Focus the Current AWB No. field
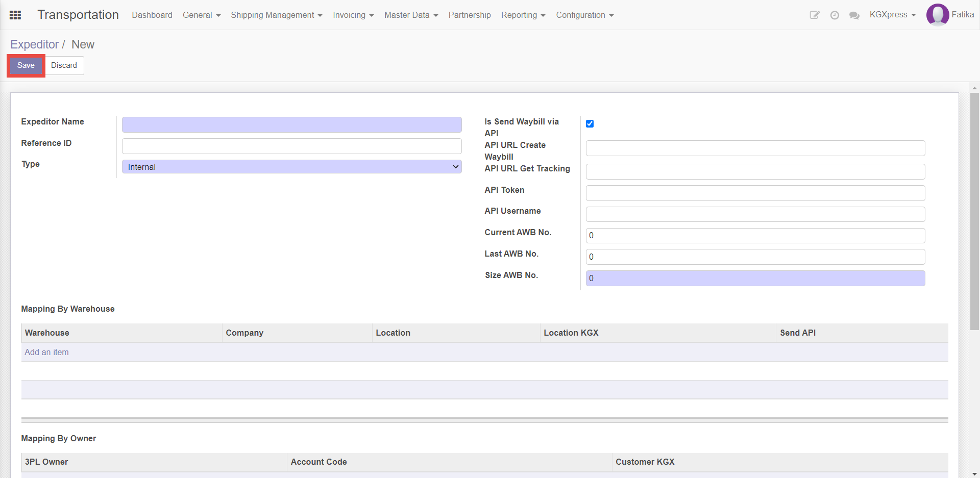This screenshot has width=980, height=478. pos(755,235)
